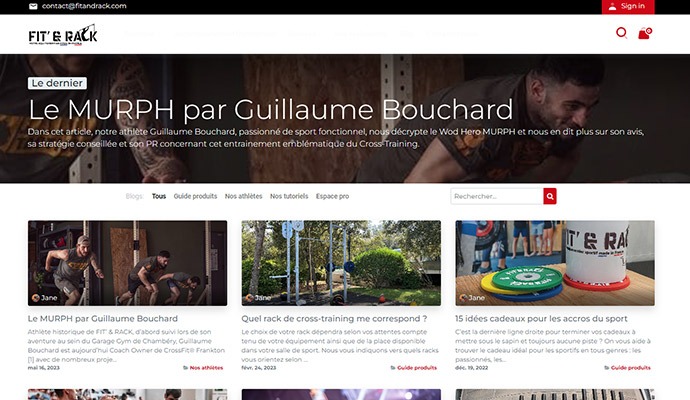Switch to the Nos athlètes filter
The image size is (690, 400).
click(243, 196)
